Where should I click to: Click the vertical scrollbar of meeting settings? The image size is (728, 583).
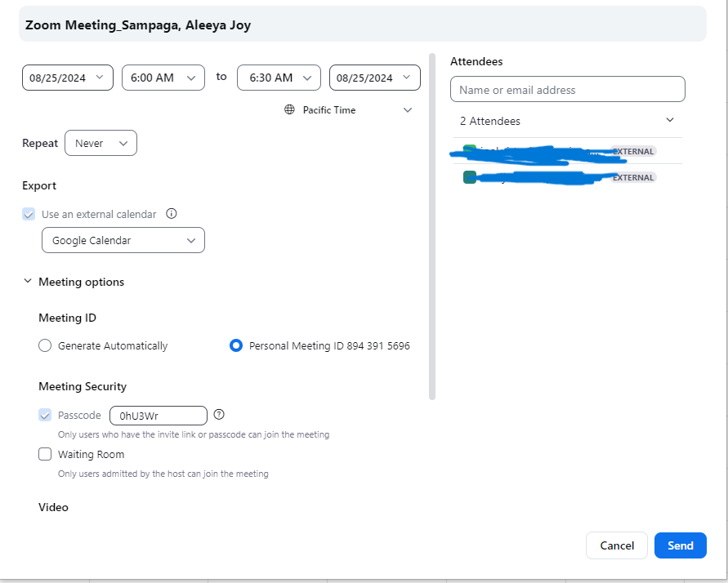tap(432, 229)
